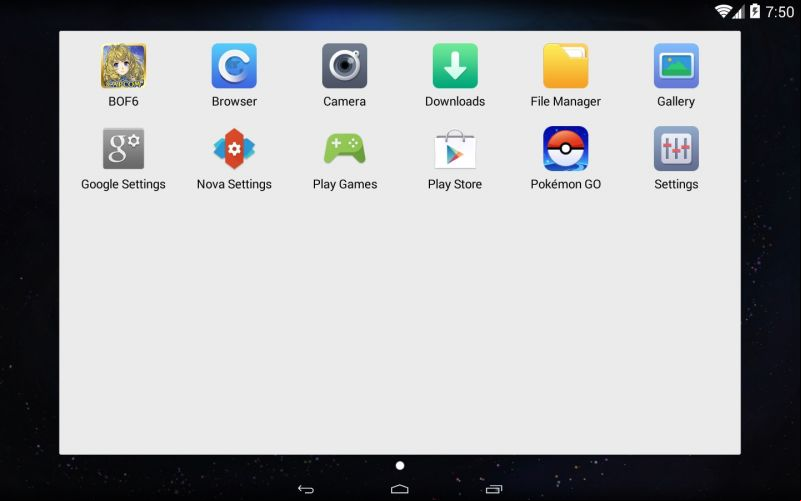Tap the app drawer page indicator dot
801x501 pixels.
400,465
